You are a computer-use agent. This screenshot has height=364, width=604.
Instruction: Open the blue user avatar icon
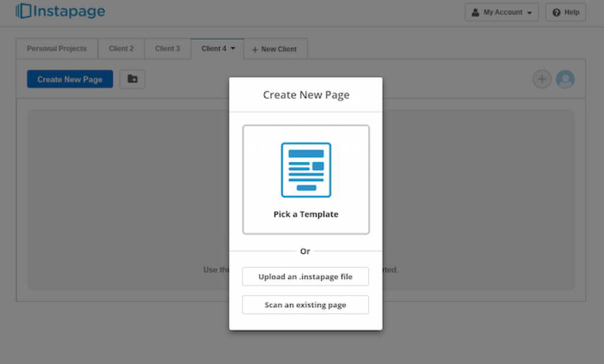coord(565,79)
